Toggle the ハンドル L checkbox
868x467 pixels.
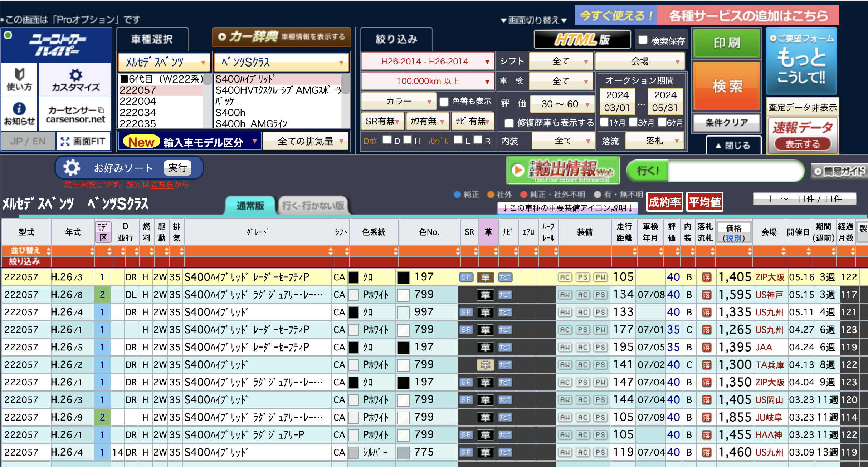coord(458,139)
